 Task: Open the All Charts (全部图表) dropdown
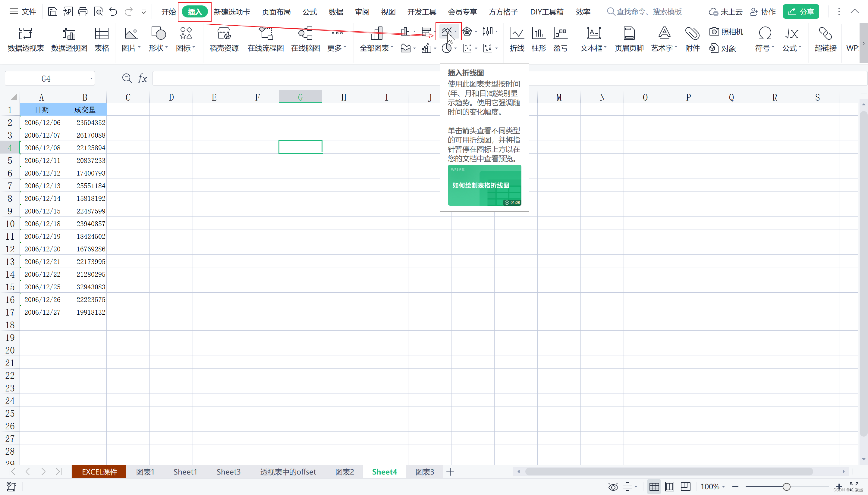coord(376,48)
